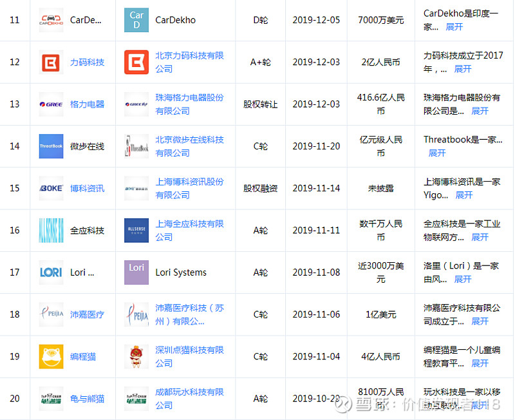The height and width of the screenshot is (420, 515).
Task: Expand the 力码科技 description
Action: tap(463, 69)
